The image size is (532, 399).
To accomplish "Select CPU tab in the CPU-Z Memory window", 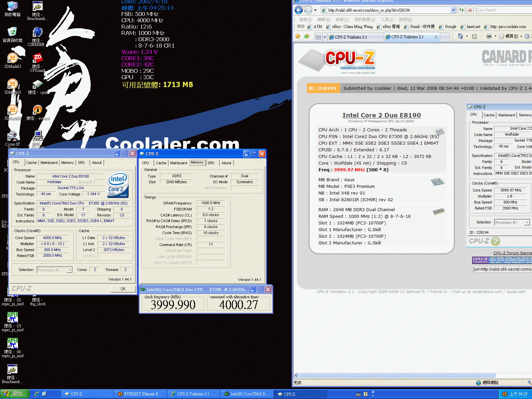I will pos(146,163).
